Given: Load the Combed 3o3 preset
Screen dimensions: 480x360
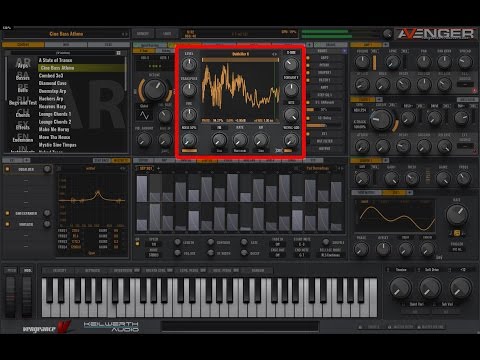Looking at the screenshot, I should [x=51, y=76].
